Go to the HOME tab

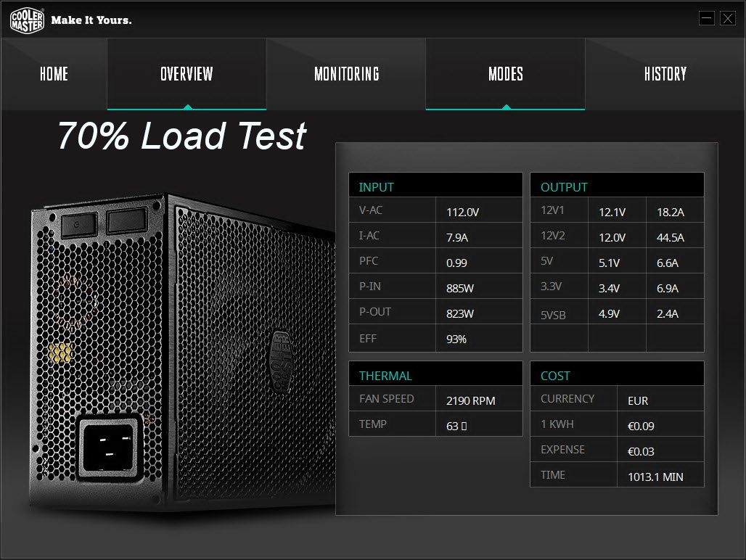(x=54, y=74)
